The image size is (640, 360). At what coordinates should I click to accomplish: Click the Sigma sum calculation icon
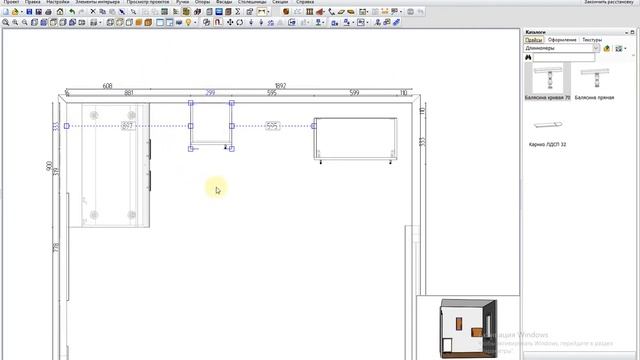(238, 12)
